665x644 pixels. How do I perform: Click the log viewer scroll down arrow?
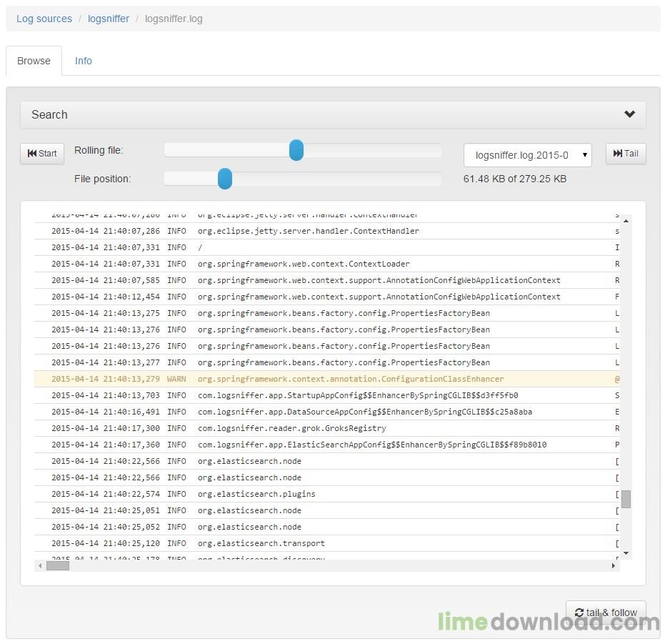(x=626, y=553)
